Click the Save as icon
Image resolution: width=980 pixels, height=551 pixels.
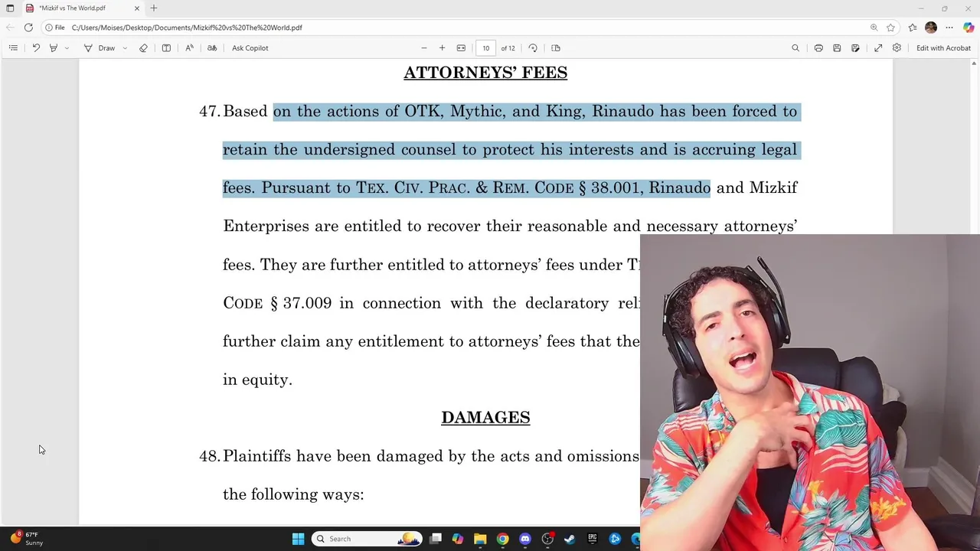(x=855, y=47)
